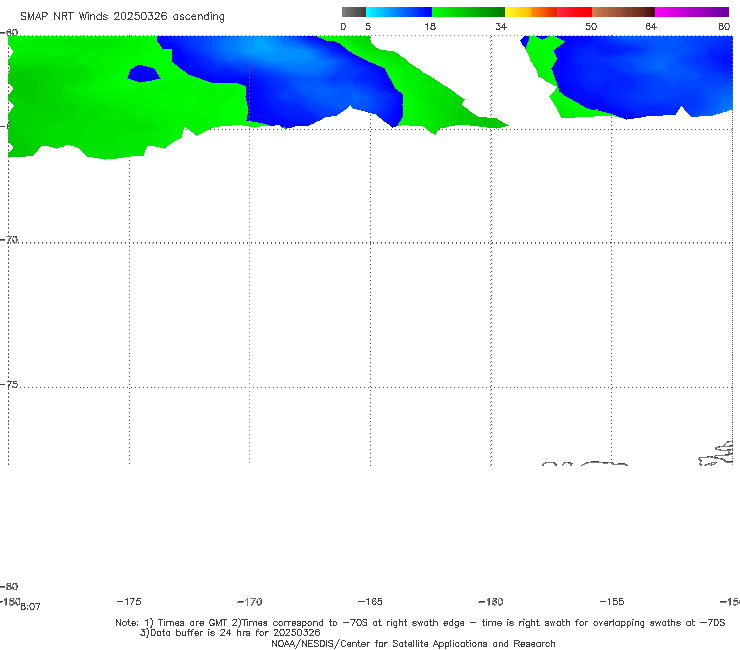Select the brown segment of the color bar
Viewport: 740px width, 650px height.
click(x=623, y=12)
